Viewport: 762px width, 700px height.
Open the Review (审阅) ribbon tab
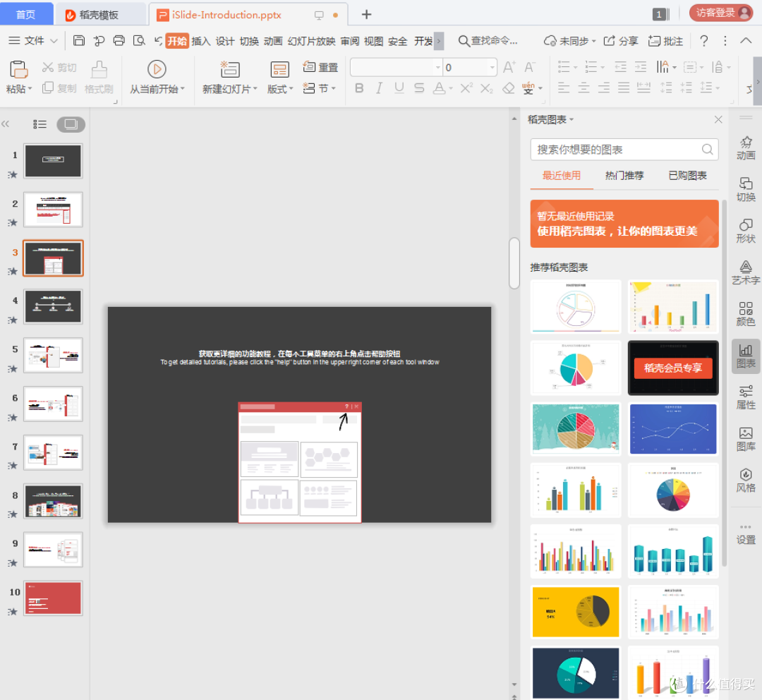coord(350,41)
